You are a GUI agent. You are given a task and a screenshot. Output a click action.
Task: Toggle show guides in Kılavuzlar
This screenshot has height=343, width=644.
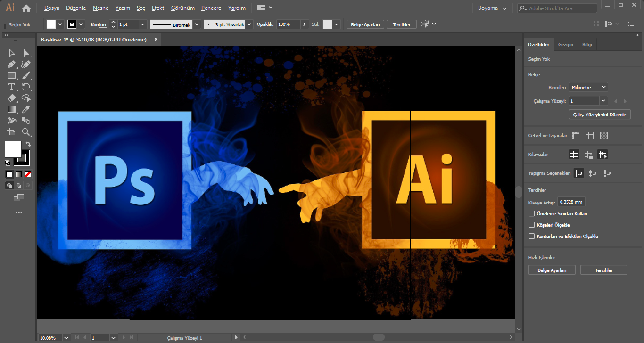click(x=574, y=154)
